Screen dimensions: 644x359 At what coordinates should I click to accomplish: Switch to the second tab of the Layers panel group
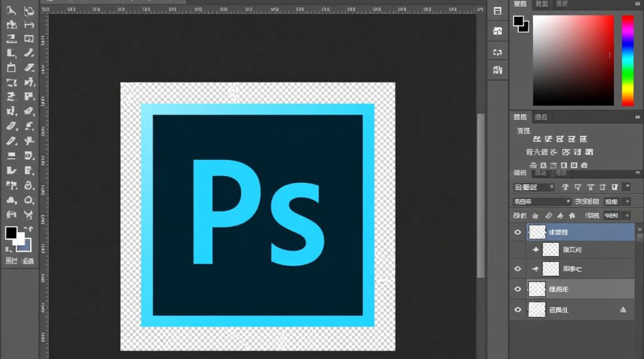click(x=541, y=173)
